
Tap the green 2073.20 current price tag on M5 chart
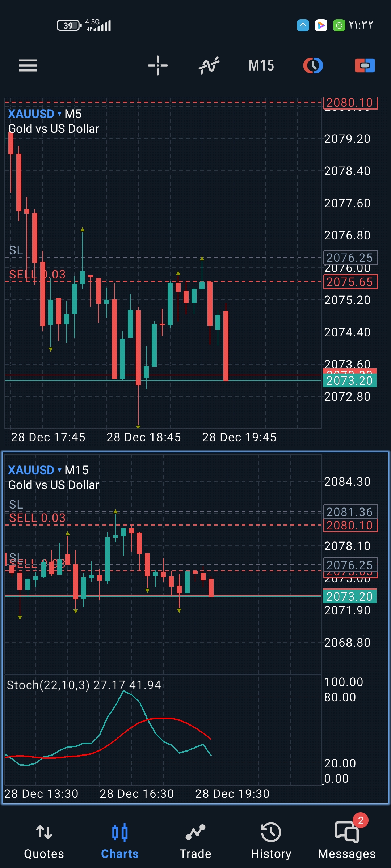[349, 381]
